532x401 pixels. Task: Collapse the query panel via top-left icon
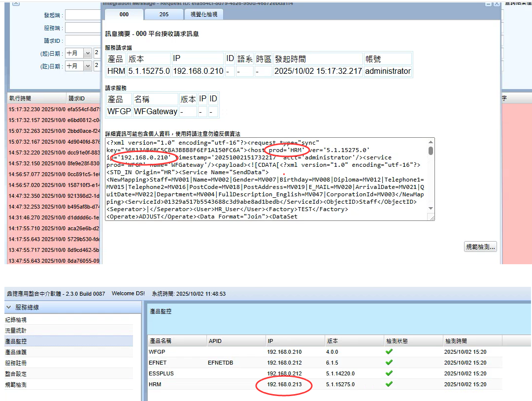(x=16, y=3)
